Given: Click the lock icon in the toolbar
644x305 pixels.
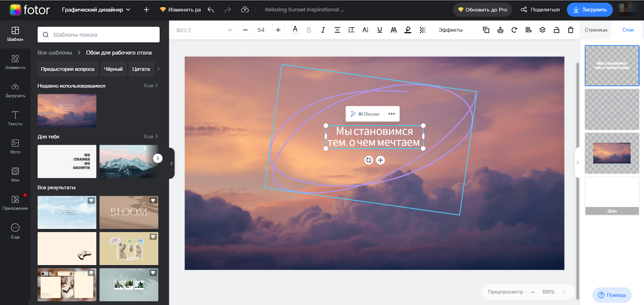Looking at the screenshot, I should point(556,30).
